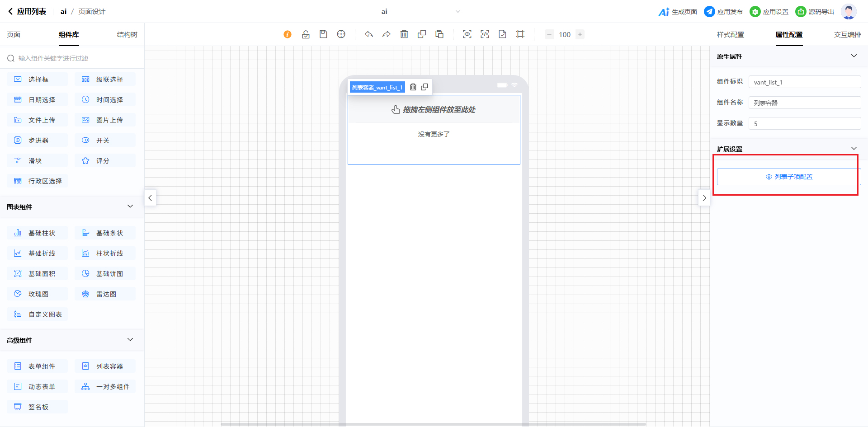
Task: Switch to the 样式配置 tab
Action: 730,35
